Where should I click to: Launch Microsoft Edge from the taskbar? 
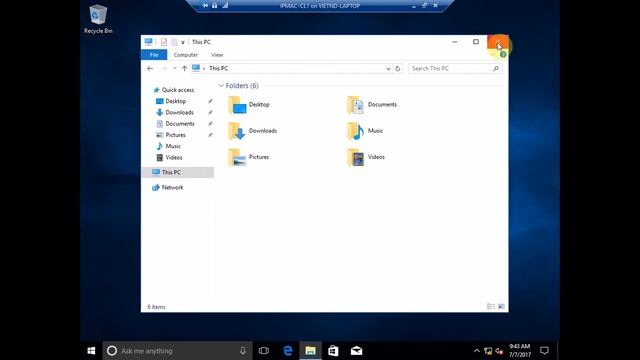(x=288, y=351)
